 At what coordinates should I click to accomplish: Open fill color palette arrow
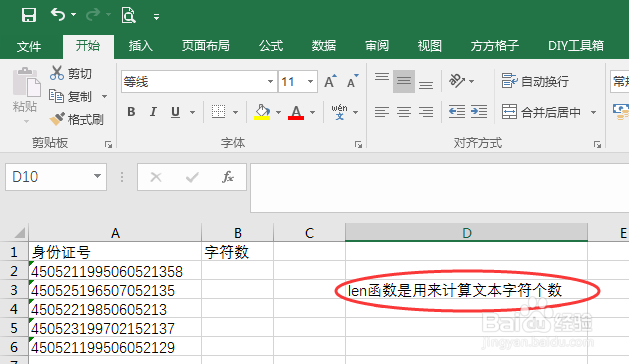278,112
